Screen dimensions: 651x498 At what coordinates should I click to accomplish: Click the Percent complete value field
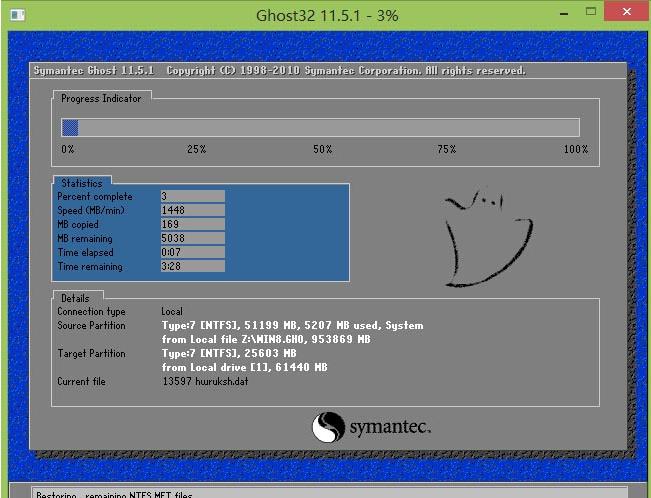pyautogui.click(x=192, y=197)
